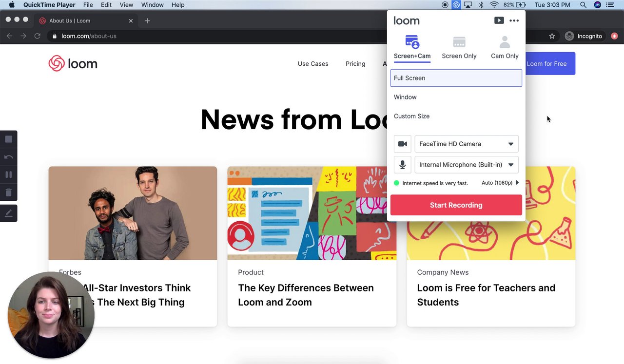Click the battery status showing 82%
Viewport: 624px width, 364px height.
[514, 5]
